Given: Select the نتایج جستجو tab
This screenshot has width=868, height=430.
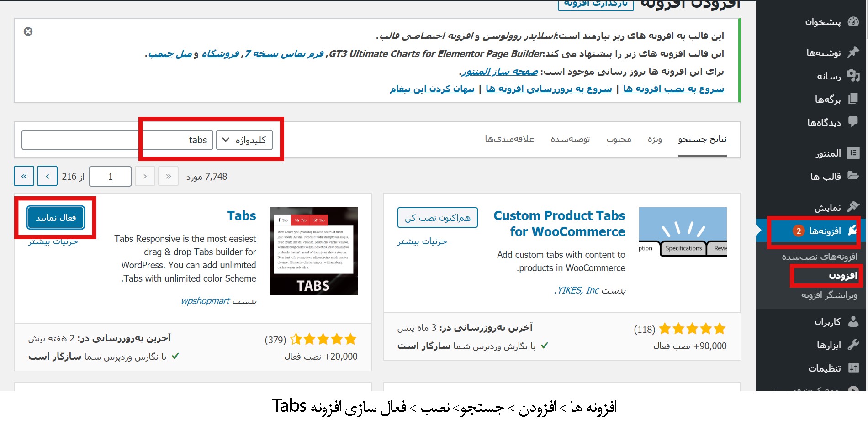Looking at the screenshot, I should [702, 139].
